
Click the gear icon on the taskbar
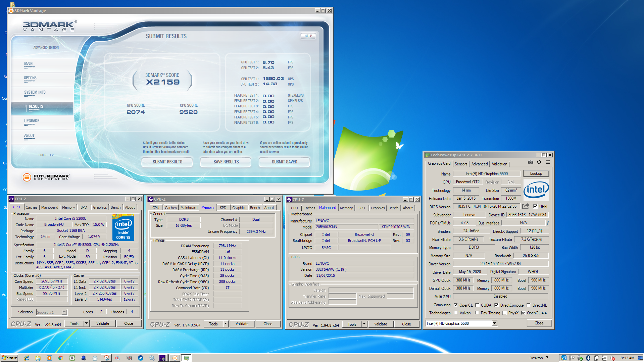pyautogui.click(x=152, y=358)
